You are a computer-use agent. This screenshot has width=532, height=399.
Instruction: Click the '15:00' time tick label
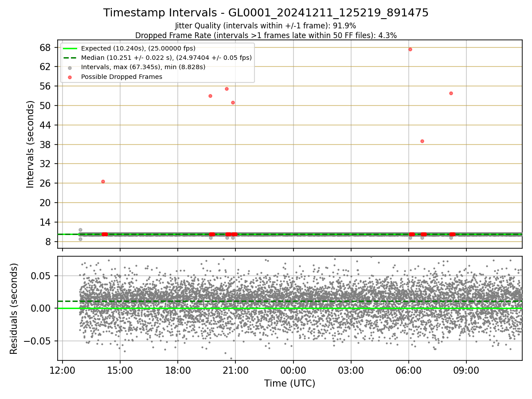coord(120,371)
